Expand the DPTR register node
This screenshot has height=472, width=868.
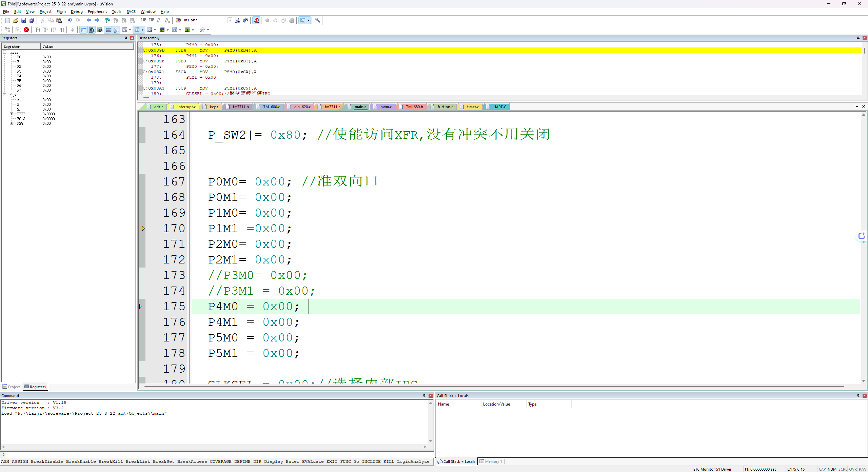[11, 114]
